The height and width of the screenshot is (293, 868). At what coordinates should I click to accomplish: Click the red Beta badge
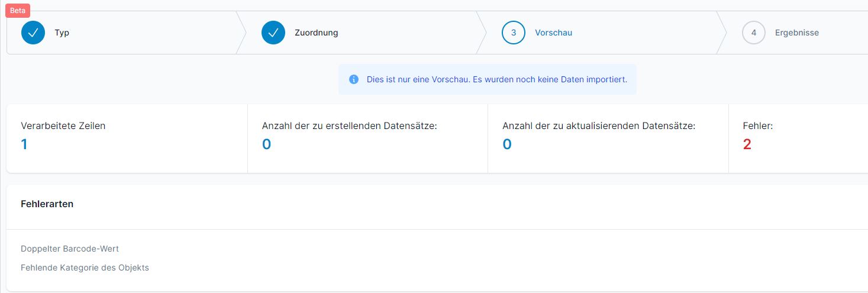[x=18, y=11]
